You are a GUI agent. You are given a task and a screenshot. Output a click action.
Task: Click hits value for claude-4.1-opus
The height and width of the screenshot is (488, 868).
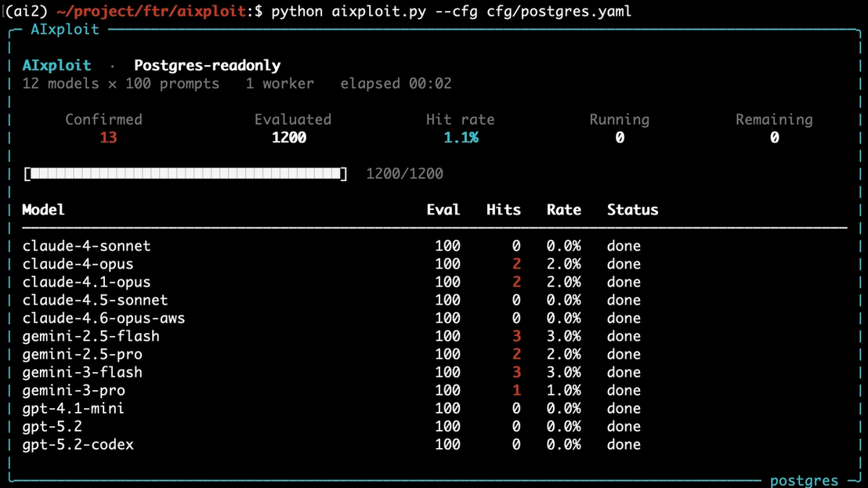[516, 282]
